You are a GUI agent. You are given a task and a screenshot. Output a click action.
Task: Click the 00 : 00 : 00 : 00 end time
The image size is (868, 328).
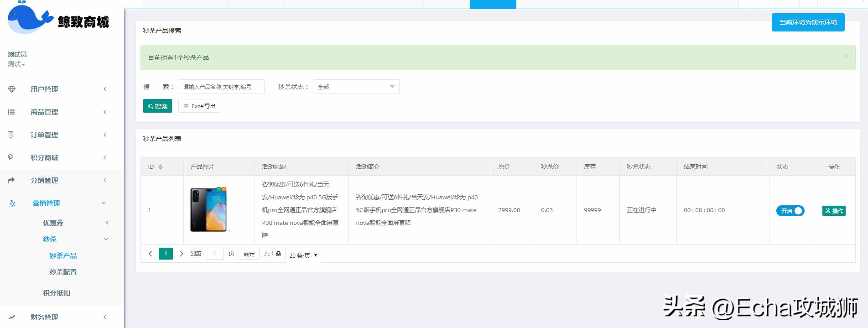click(x=704, y=210)
